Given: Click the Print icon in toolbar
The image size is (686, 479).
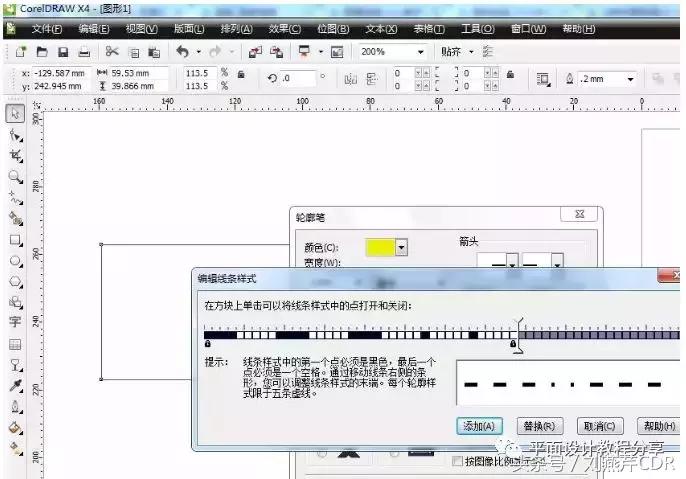Looking at the screenshot, I should coord(84,52).
